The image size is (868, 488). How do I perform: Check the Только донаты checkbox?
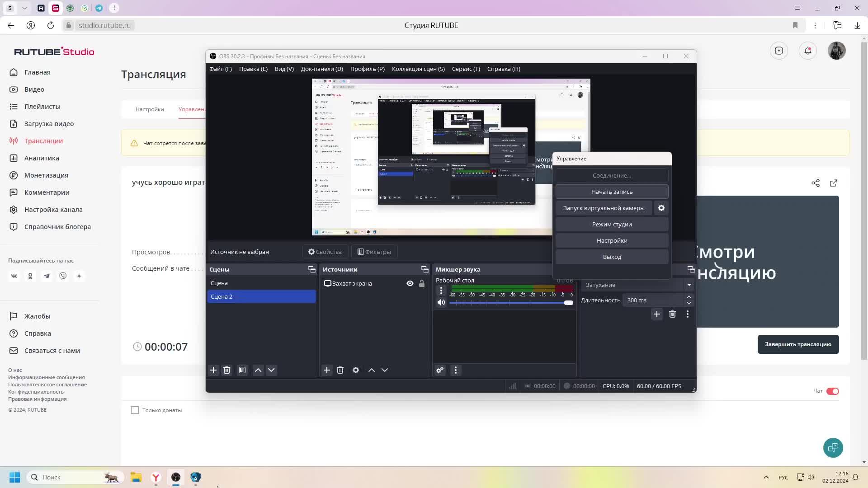click(135, 410)
